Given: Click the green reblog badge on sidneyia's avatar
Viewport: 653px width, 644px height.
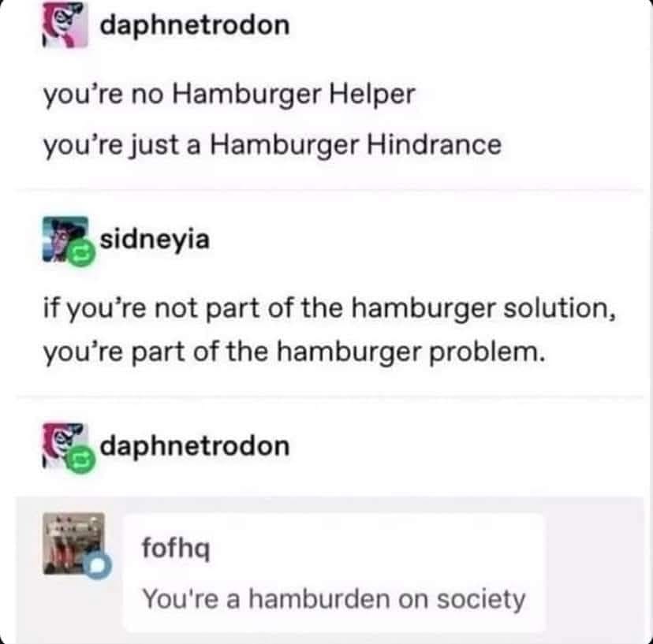Looking at the screenshot, I should tap(81, 253).
